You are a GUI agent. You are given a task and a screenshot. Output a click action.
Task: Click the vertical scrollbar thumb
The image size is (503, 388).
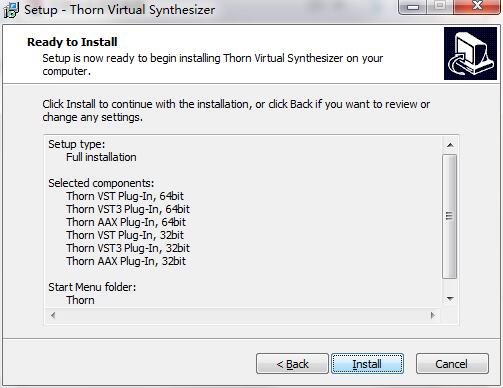[x=449, y=216]
